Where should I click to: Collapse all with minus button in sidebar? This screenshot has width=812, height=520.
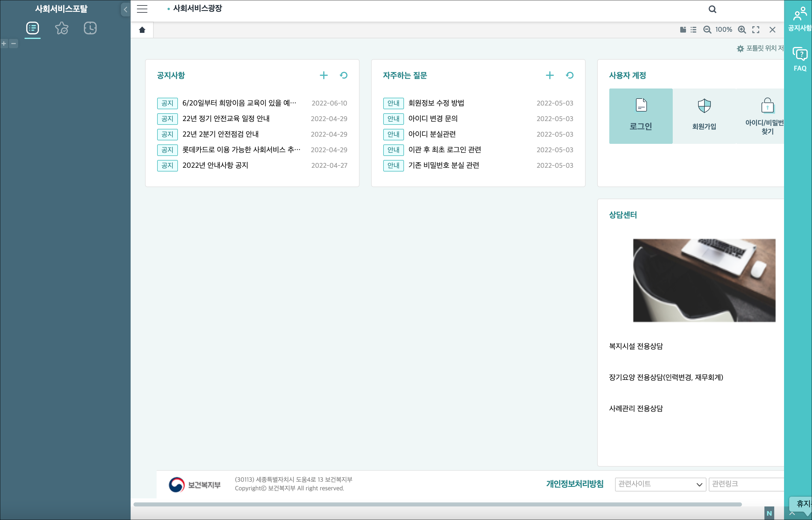click(14, 44)
